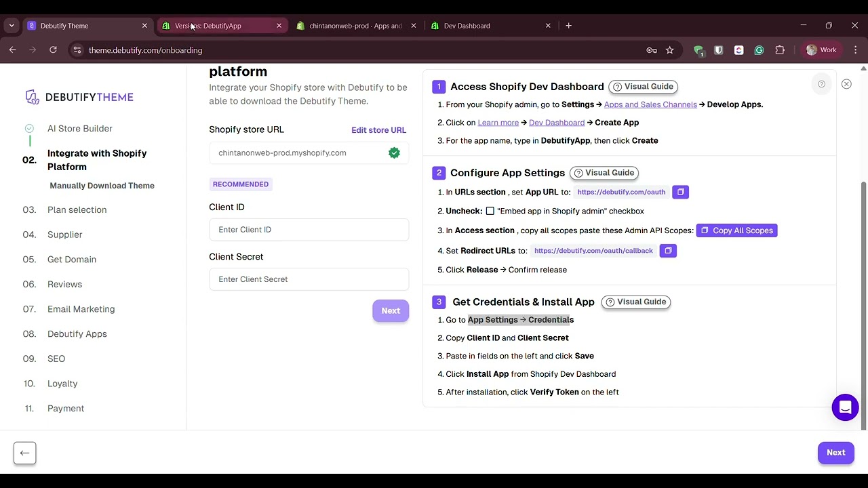Go to Plan selection step

[77, 210]
